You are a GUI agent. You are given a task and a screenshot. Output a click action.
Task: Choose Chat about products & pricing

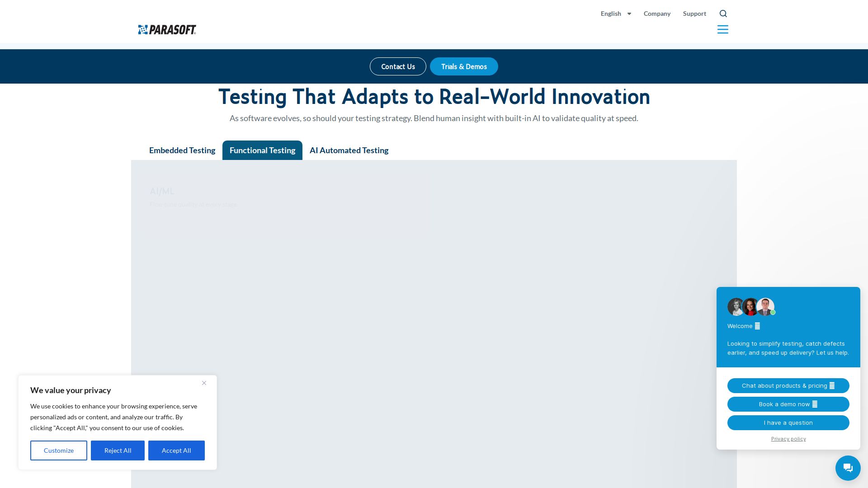788,385
